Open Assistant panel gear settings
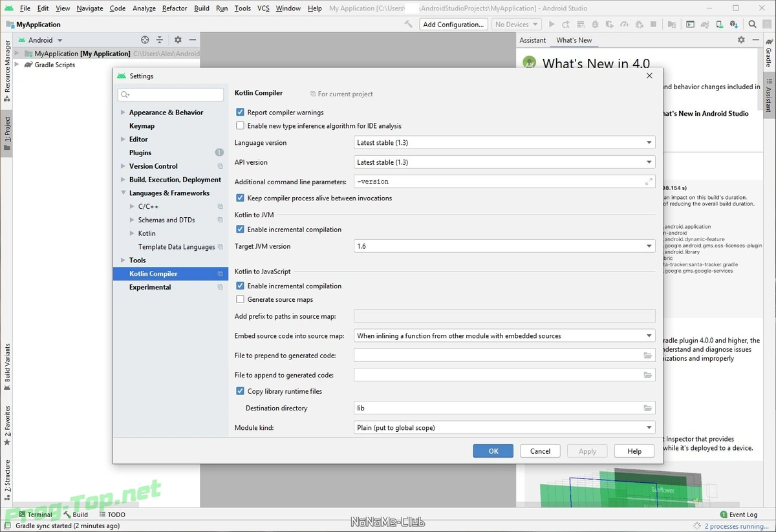 tap(741, 40)
